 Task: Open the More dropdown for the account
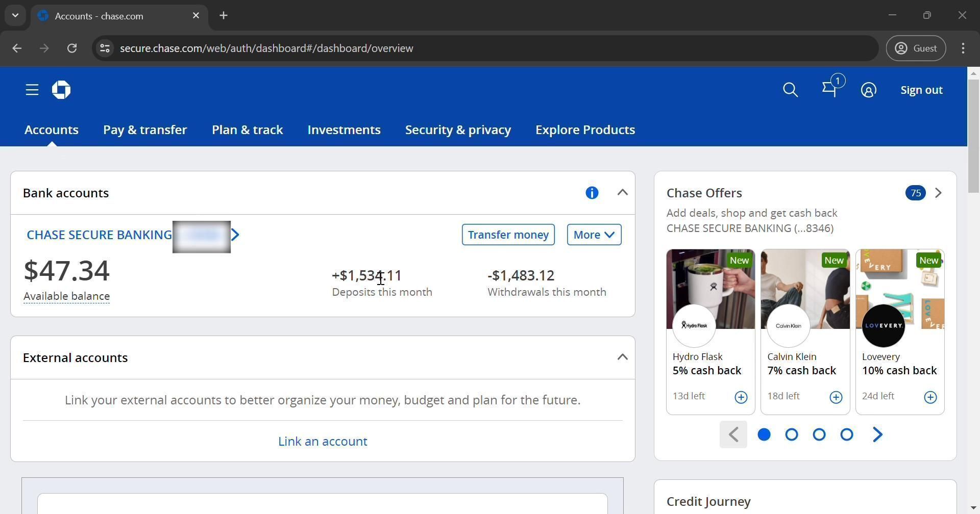click(594, 235)
